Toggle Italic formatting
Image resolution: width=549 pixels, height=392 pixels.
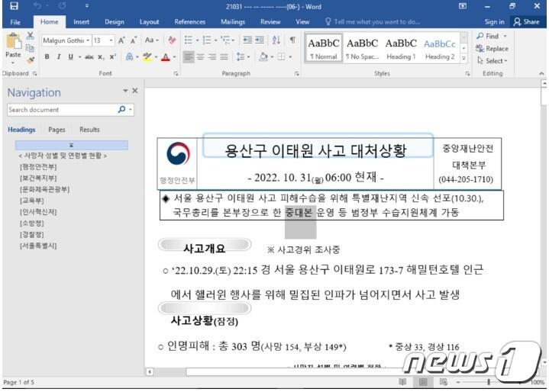59,56
